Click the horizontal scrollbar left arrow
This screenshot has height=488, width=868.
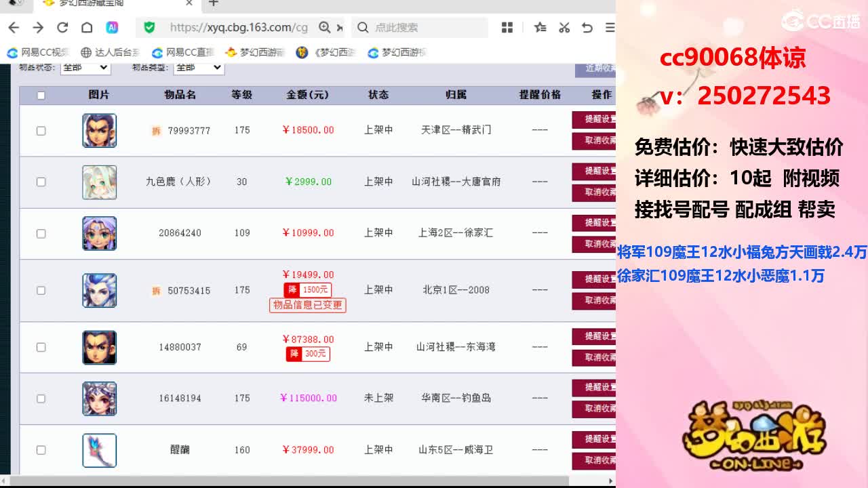[4, 481]
